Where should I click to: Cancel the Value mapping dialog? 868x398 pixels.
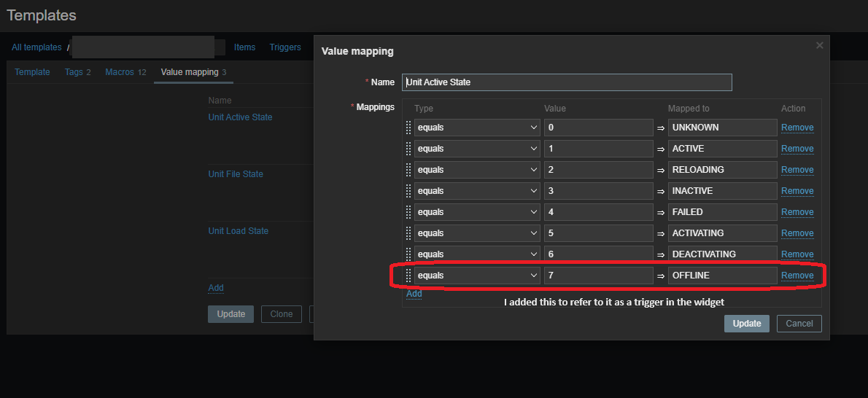point(799,324)
